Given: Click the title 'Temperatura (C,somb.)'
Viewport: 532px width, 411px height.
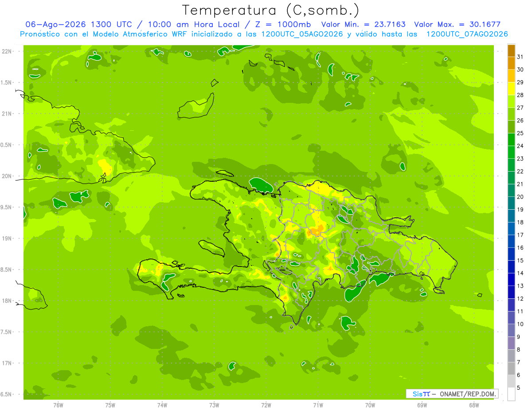Looking at the screenshot, I should point(271,10).
